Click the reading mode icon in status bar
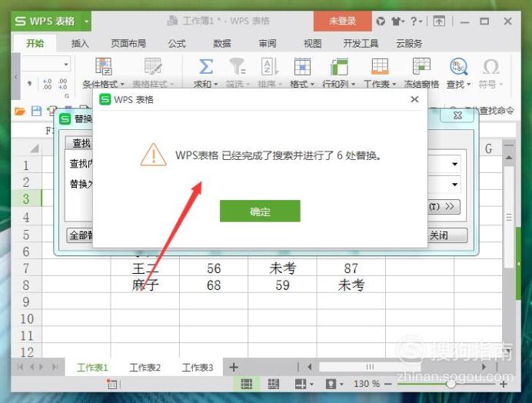Screen dimensions: 532x403 click(301, 384)
